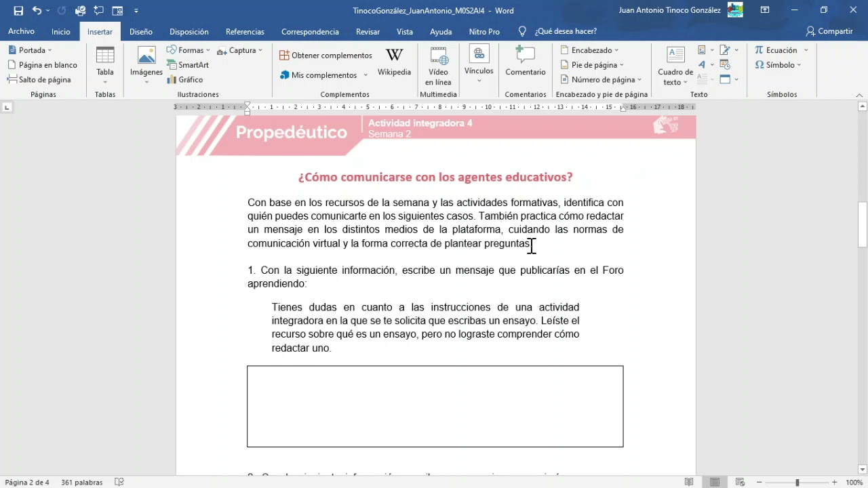This screenshot has width=868, height=488.
Task: Open the Imágenes insert menu
Action: click(146, 65)
